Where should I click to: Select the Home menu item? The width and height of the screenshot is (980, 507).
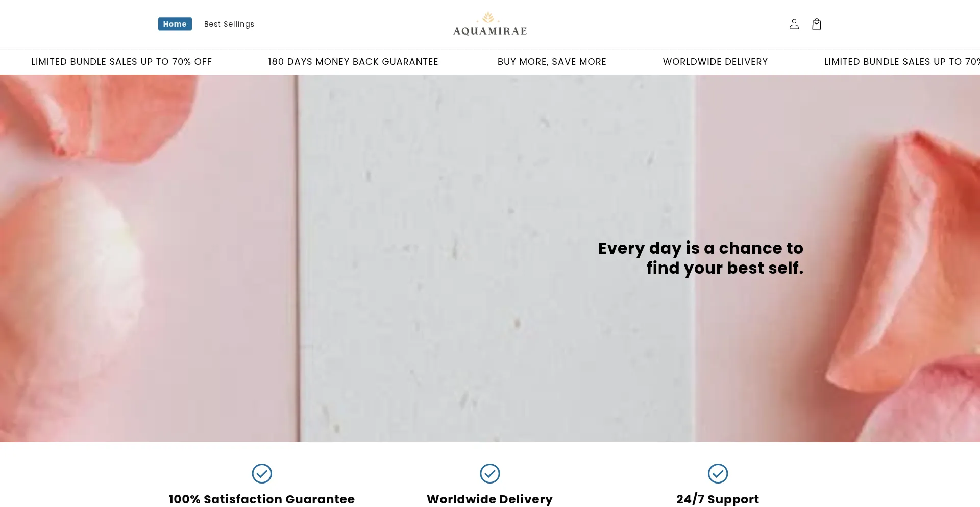pos(175,24)
